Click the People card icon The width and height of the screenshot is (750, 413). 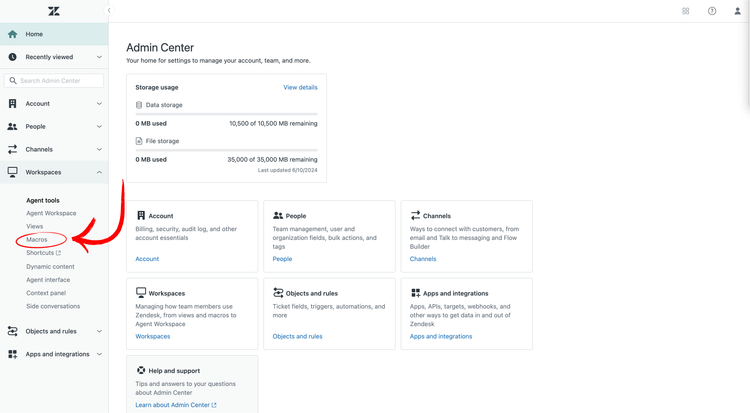278,215
